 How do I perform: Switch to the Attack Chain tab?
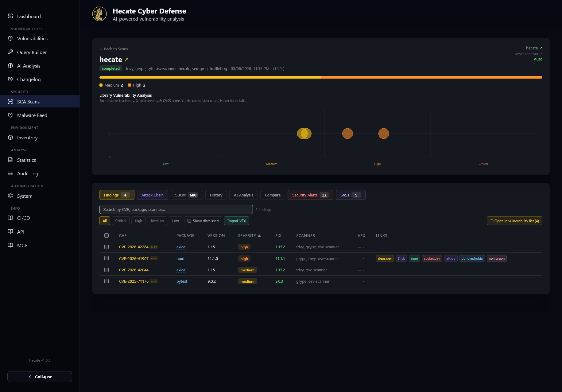[152, 195]
